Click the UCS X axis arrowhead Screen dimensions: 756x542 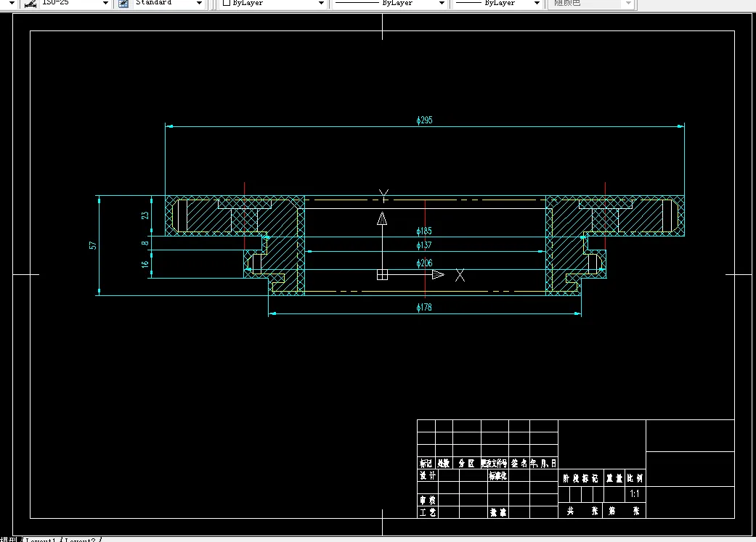point(438,274)
